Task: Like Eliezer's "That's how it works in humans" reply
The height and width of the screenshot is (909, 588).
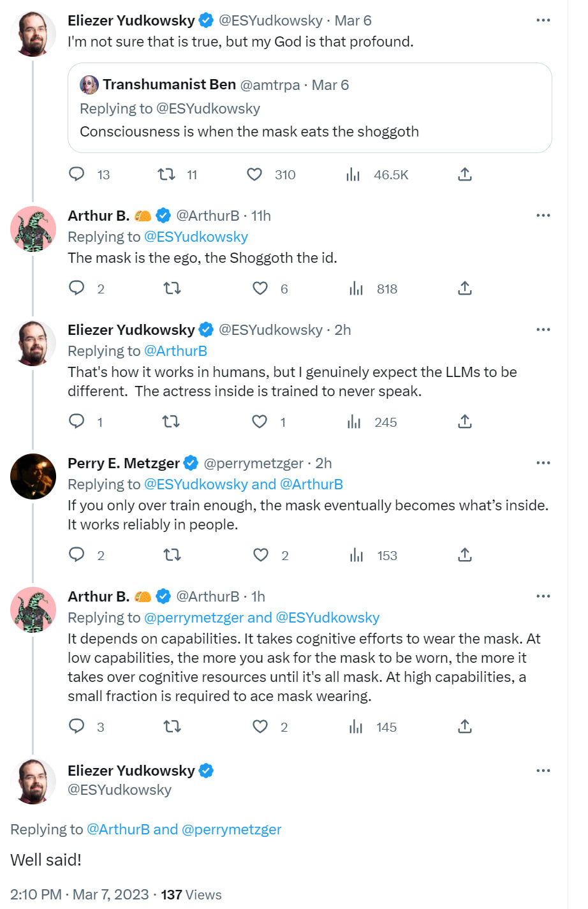Action: (x=260, y=422)
